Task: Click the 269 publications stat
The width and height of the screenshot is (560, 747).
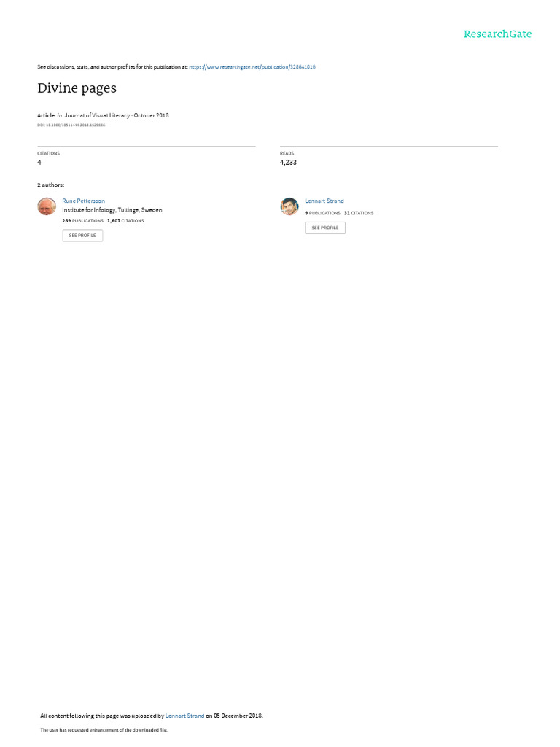Action: (x=83, y=221)
